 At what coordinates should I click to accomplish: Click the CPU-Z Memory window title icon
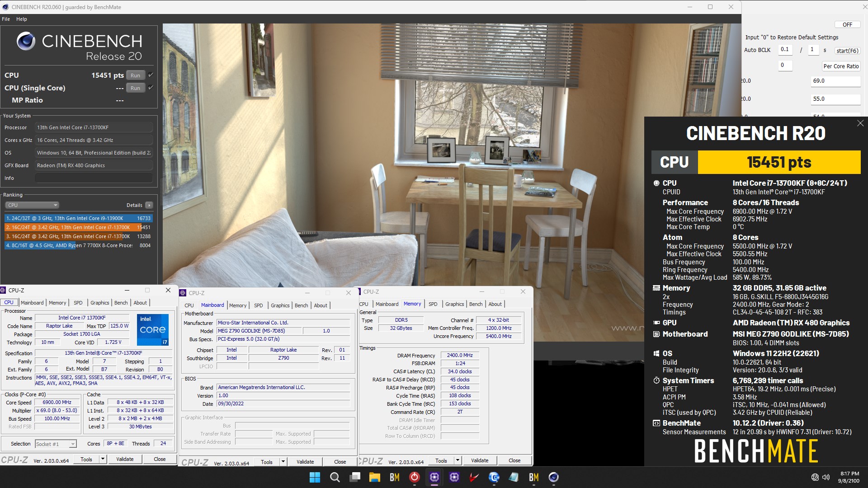pos(359,291)
